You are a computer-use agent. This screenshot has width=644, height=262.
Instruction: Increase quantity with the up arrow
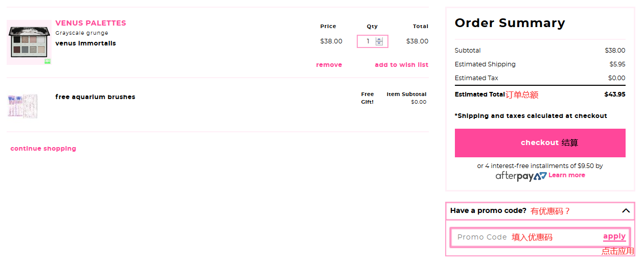(379, 39)
